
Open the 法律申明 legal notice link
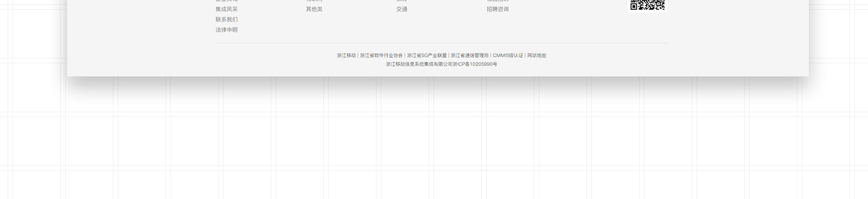226,30
